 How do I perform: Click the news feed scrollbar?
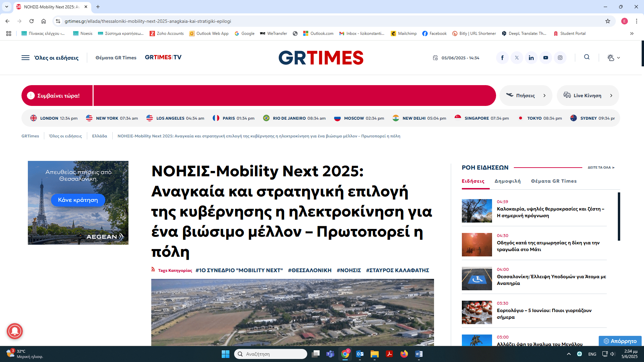click(619, 217)
